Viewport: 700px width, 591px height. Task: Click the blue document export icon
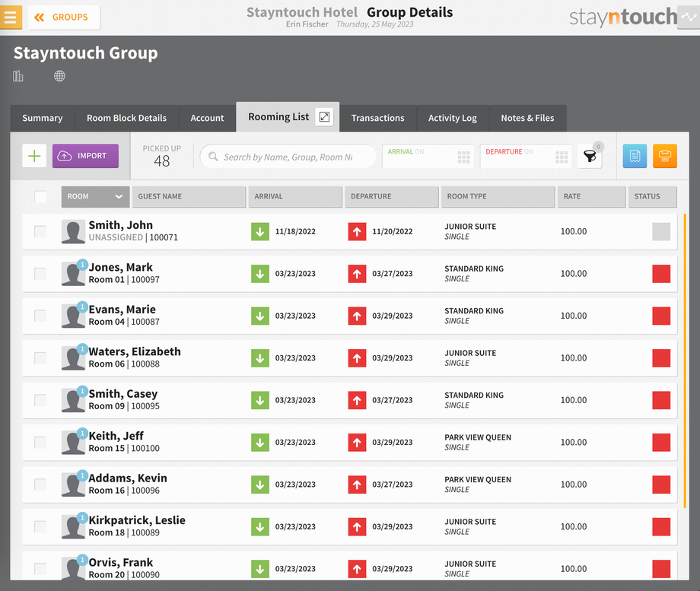pyautogui.click(x=635, y=156)
